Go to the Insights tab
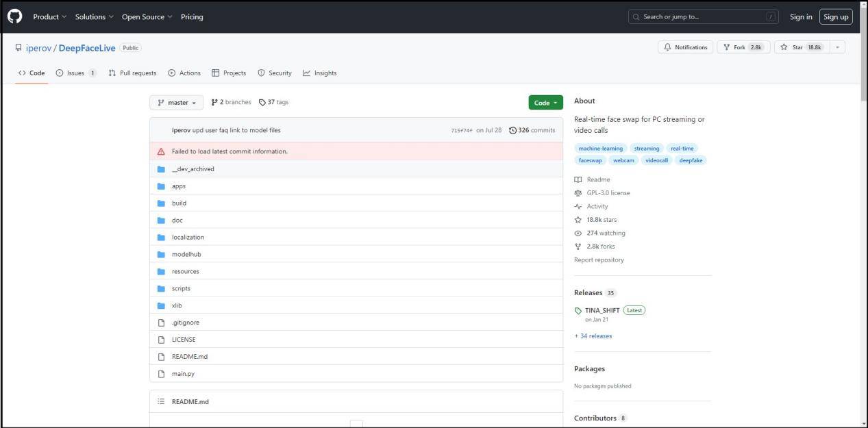 click(320, 73)
